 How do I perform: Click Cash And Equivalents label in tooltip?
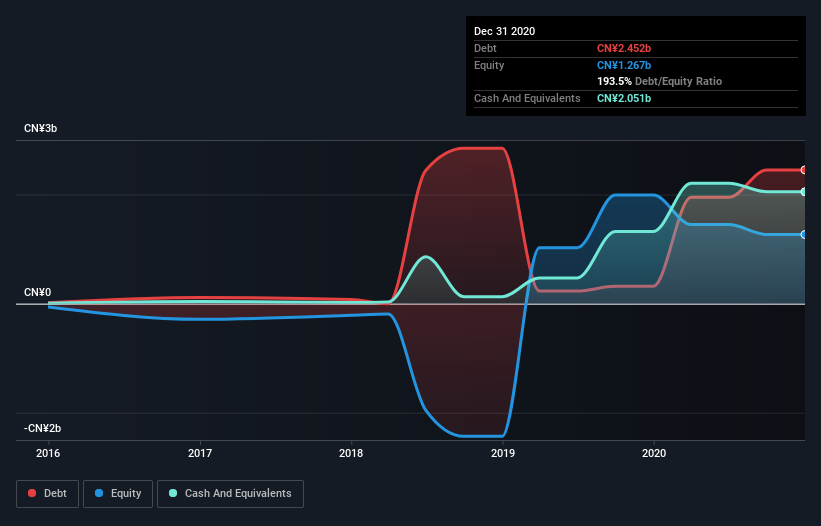click(527, 98)
